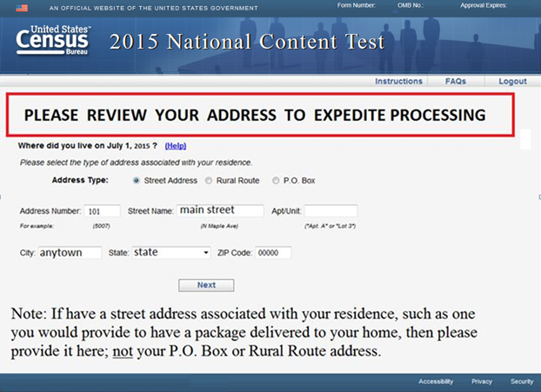
Task: Click the Apt/Unit input field
Action: click(331, 210)
